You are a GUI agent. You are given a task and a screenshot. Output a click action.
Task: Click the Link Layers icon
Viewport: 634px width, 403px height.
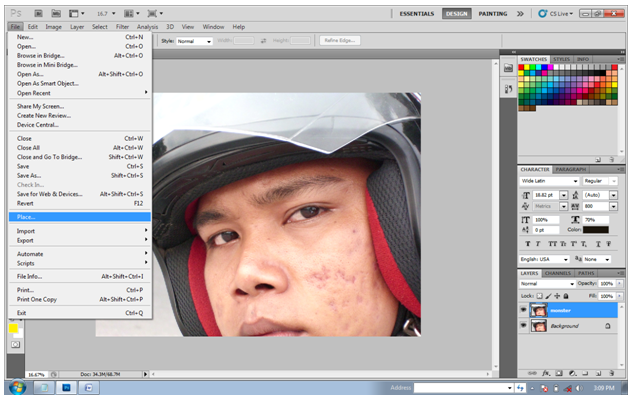pos(533,373)
